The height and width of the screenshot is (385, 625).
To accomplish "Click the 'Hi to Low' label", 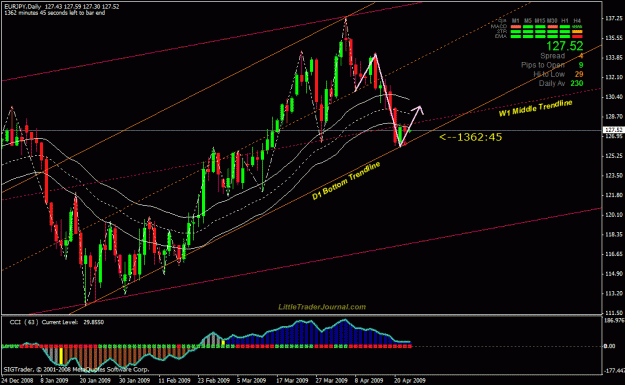I will click(x=549, y=74).
